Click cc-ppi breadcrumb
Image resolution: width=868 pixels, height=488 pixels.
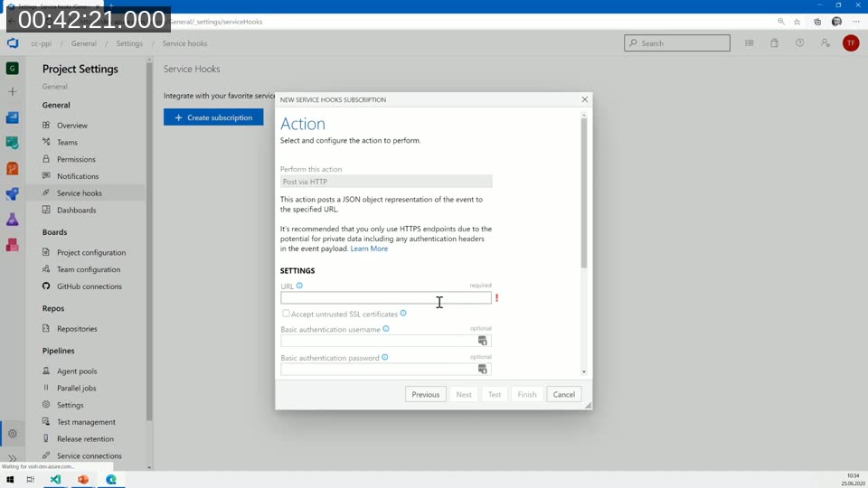pos(41,43)
